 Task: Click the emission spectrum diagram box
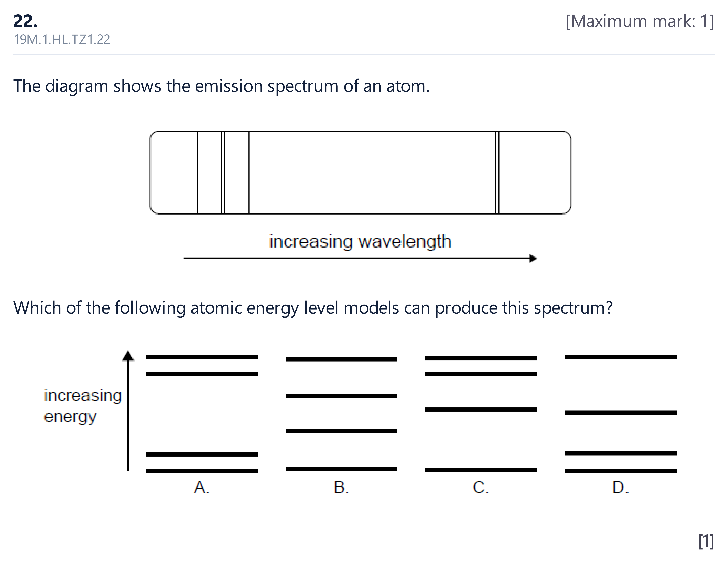(x=360, y=172)
